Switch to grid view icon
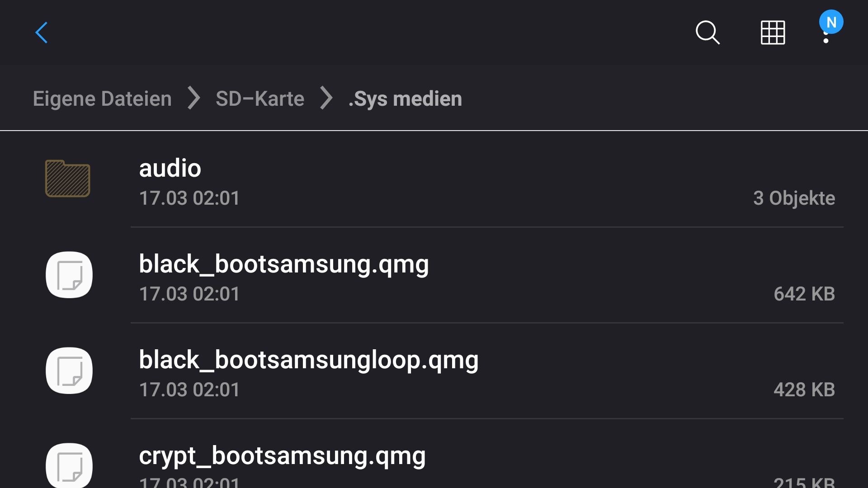Screen dimensions: 868x488 [773, 33]
